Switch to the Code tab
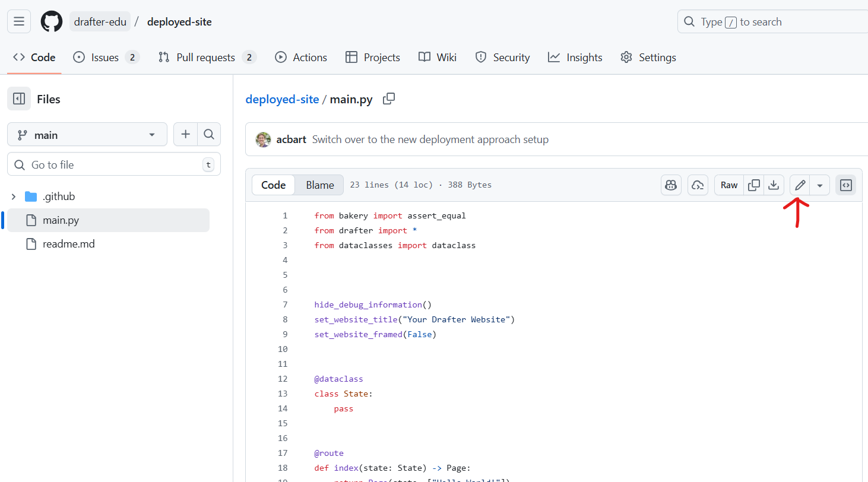Viewport: 868px width, 482px height. click(x=34, y=58)
